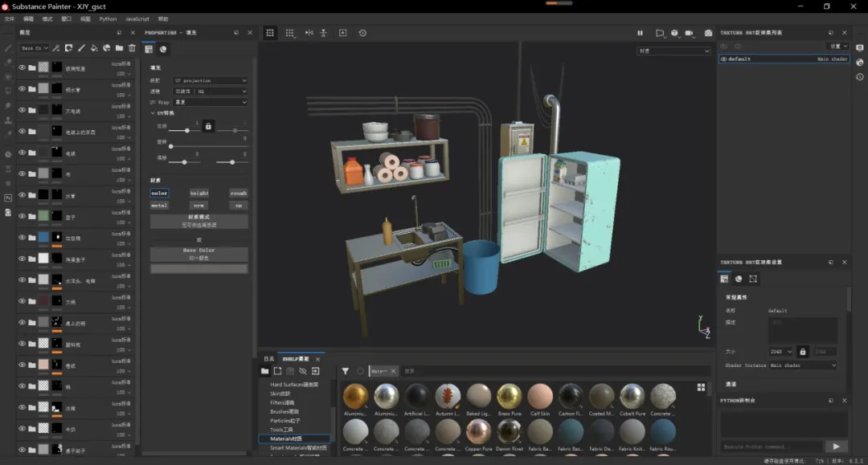Open the Base Color channel dropdown in layers

click(35, 48)
